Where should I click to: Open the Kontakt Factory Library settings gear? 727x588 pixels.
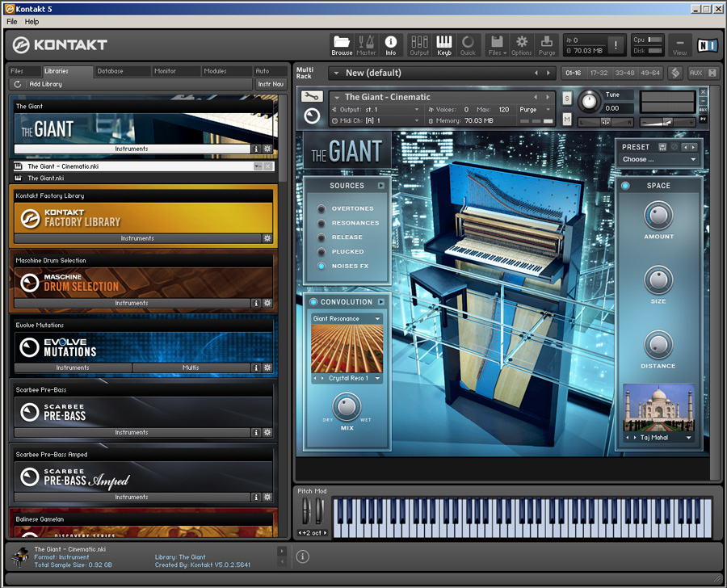click(267, 238)
